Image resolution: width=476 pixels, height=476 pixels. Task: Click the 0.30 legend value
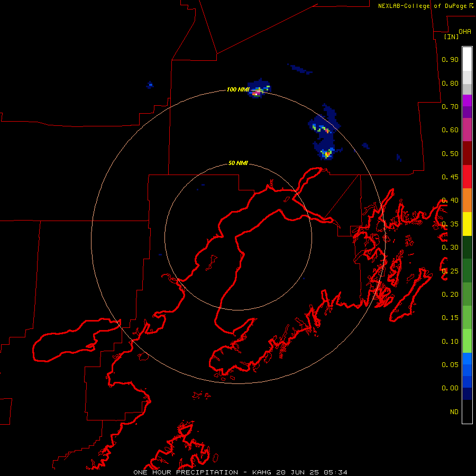tap(450, 248)
